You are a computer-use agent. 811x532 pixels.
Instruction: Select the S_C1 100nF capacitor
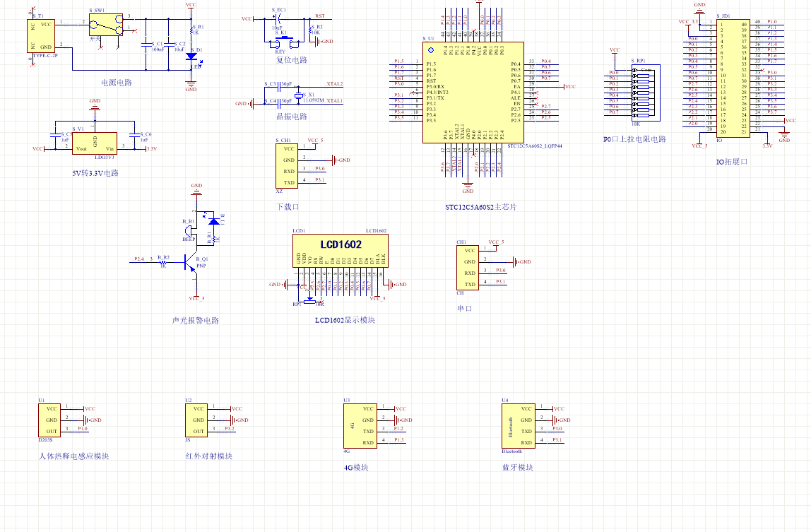(x=146, y=45)
